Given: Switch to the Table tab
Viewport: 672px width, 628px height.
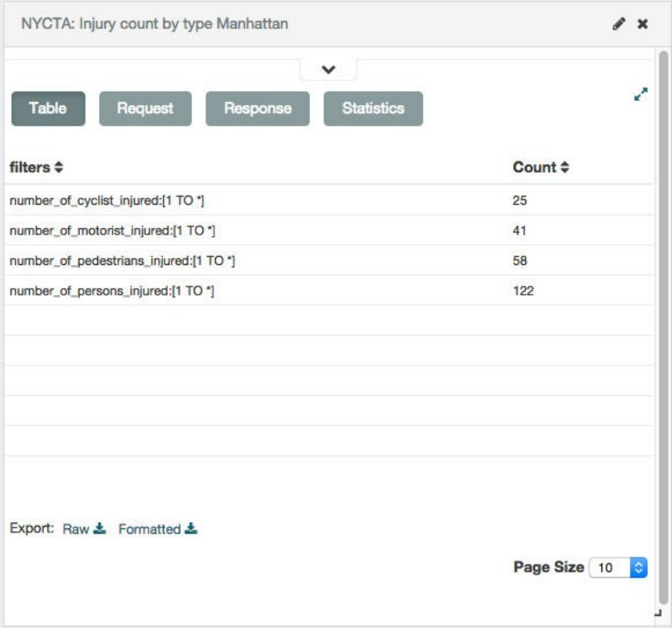Looking at the screenshot, I should point(47,108).
